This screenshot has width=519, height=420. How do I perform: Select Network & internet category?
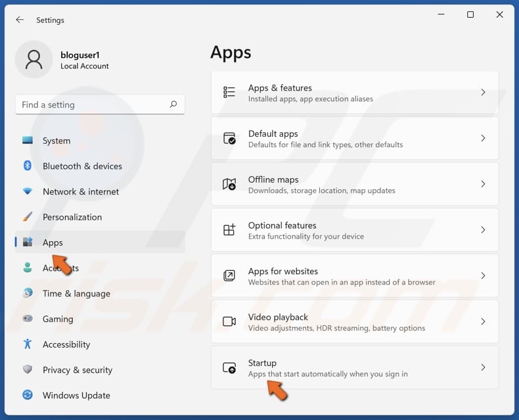(x=100, y=191)
